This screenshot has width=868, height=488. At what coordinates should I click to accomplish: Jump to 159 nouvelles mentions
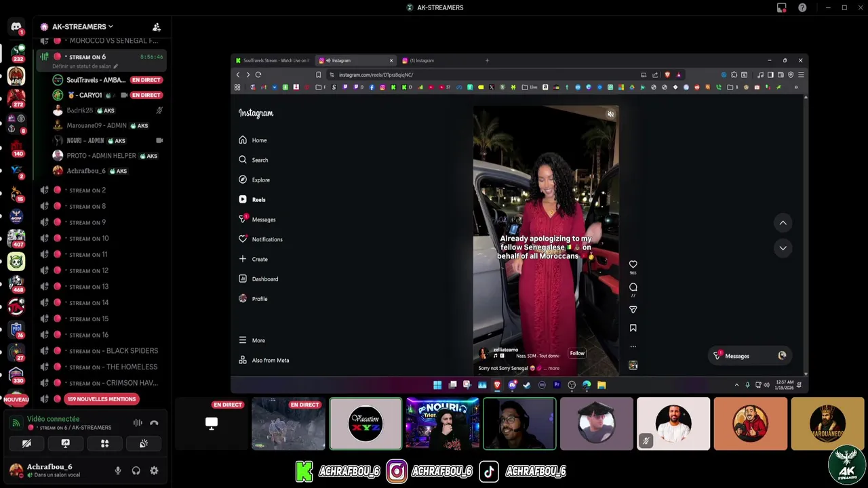pos(102,399)
